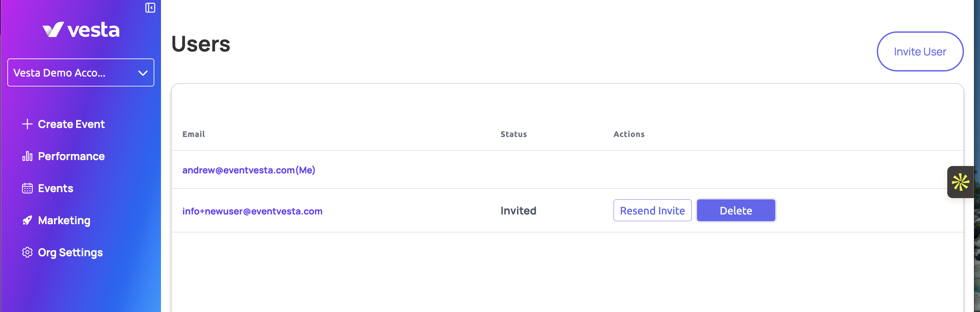Click the Events calendar icon

[x=27, y=188]
